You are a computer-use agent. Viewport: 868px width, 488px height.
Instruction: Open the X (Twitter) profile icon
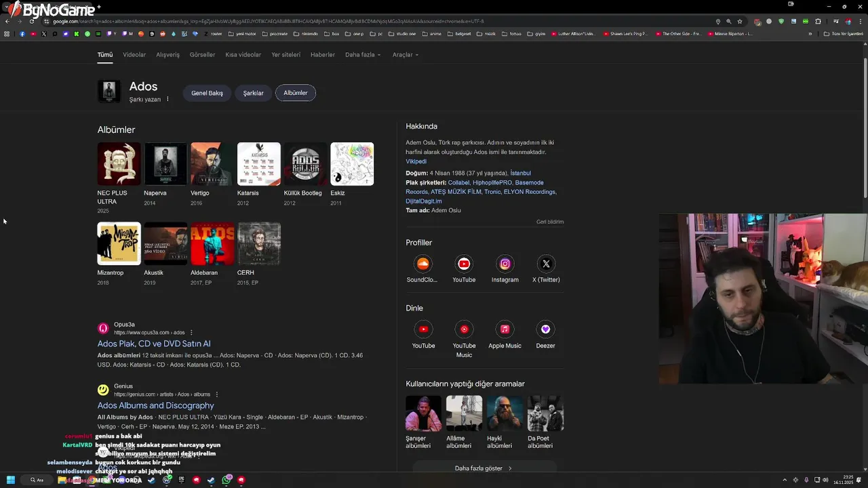tap(546, 264)
